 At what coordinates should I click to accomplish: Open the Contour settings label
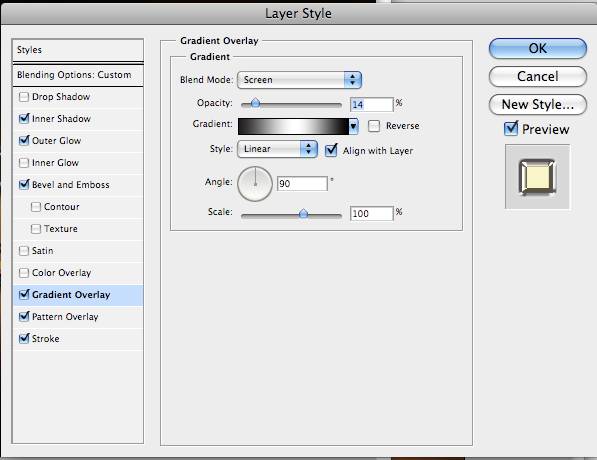[x=62, y=207]
